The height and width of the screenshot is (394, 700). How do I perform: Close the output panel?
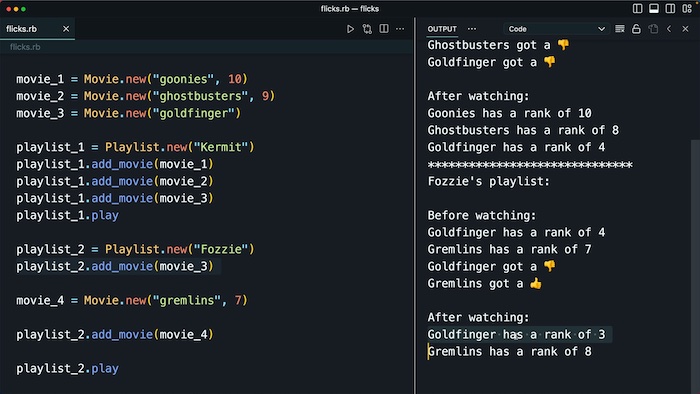(685, 29)
